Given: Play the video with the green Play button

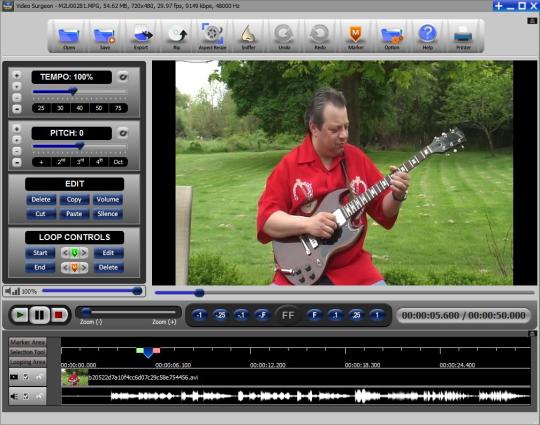Looking at the screenshot, I should pyautogui.click(x=20, y=315).
